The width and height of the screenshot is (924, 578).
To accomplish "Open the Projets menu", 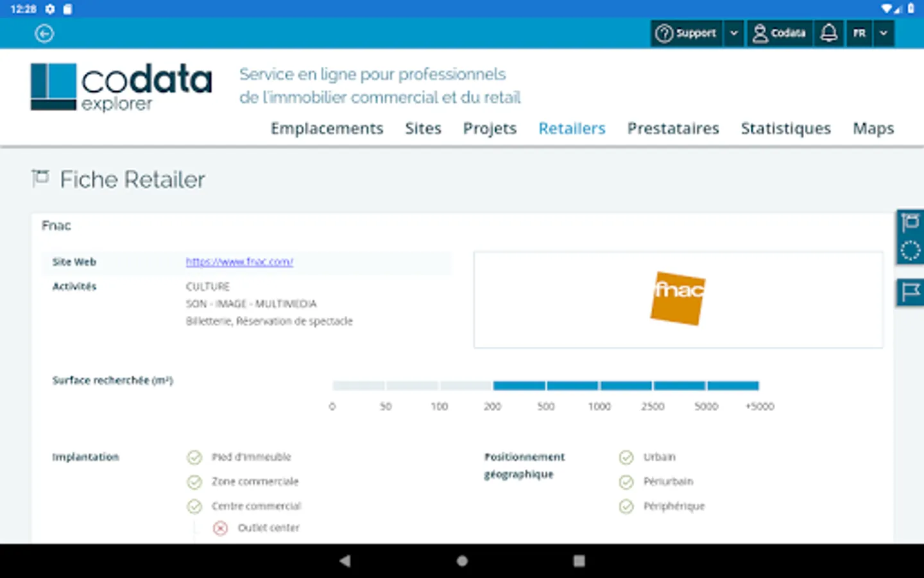I will tap(490, 128).
